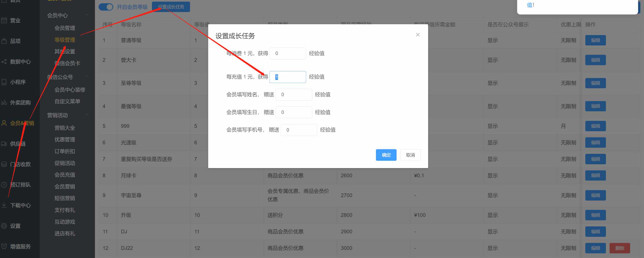644x258 pixels.
Task: Click the 下载中心 download icon
Action: (x=4, y=205)
